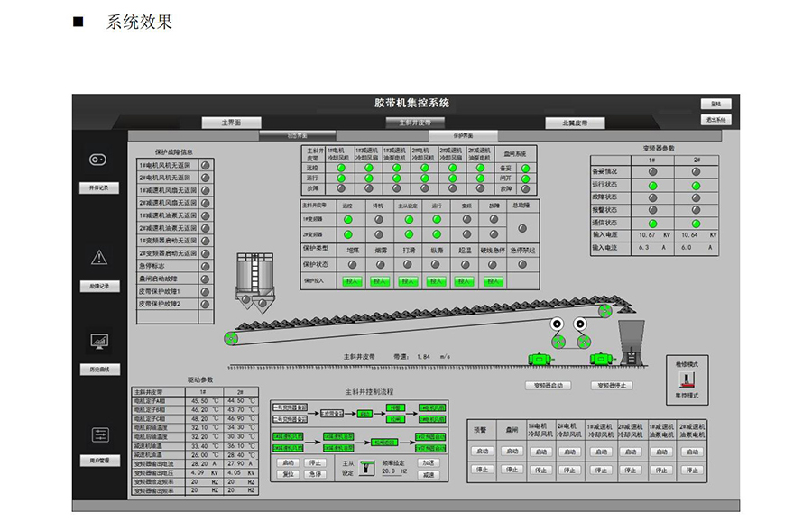Toggle 投入 protection for 烟雾
Viewport: 812px width, 521px height.
point(380,281)
